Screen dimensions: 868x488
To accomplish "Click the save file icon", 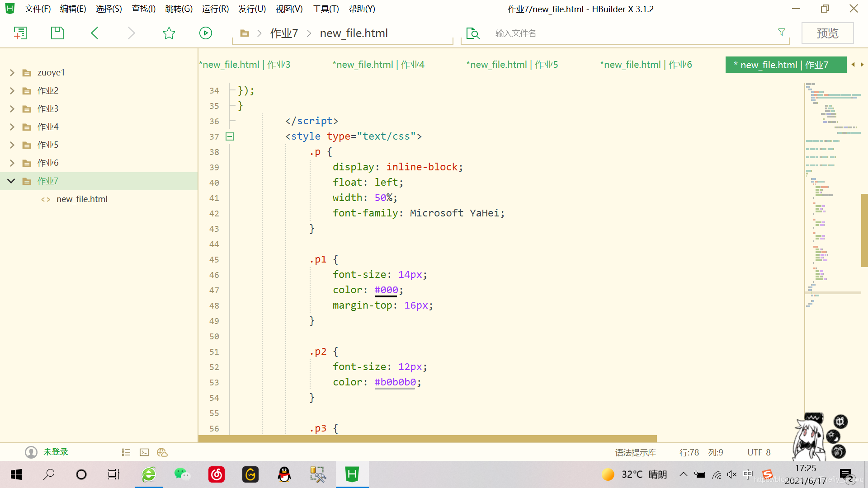I will [x=57, y=33].
